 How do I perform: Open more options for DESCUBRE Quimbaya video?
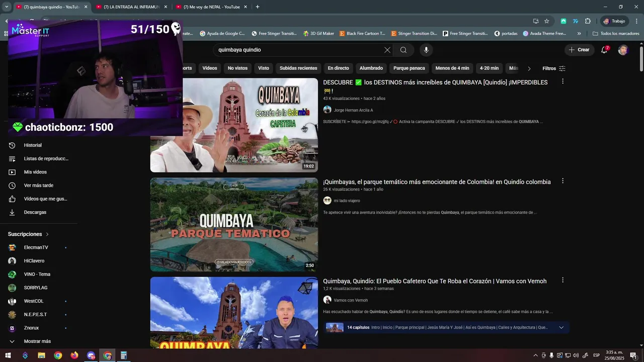562,81
